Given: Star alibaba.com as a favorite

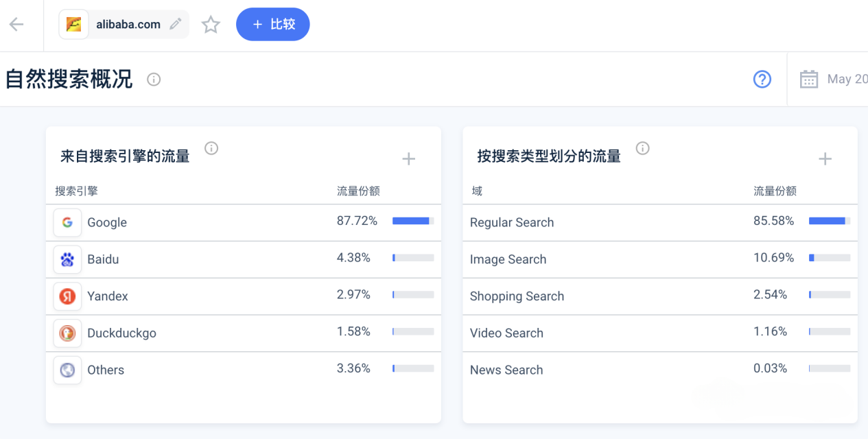Looking at the screenshot, I should coord(211,25).
